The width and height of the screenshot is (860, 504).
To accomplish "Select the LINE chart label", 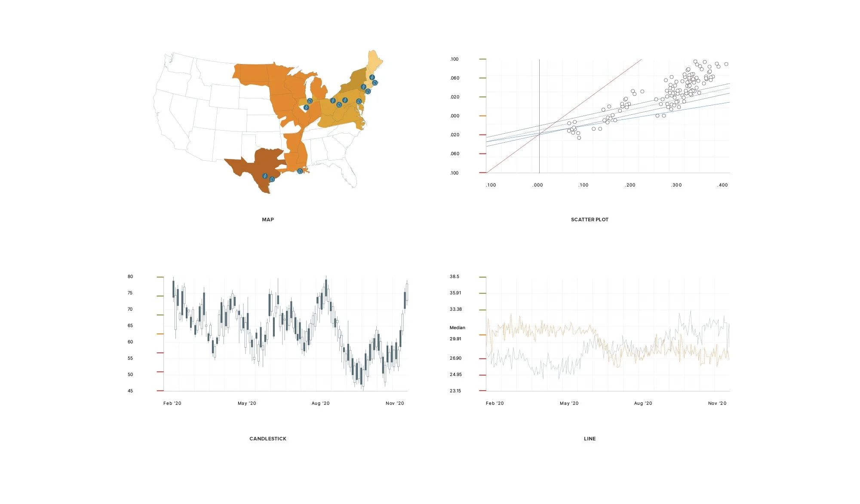I will point(590,439).
